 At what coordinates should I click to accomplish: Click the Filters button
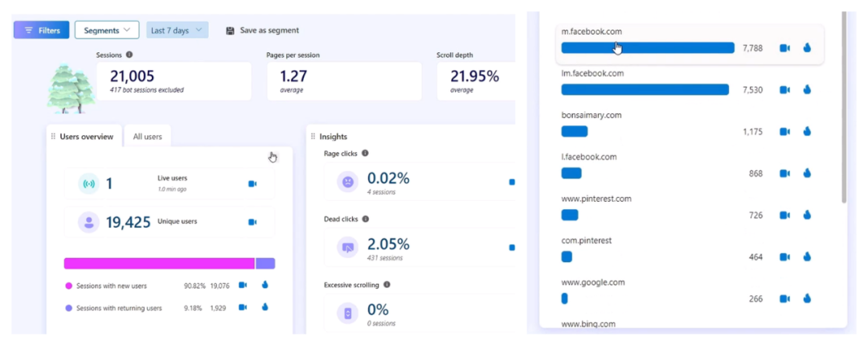pos(42,31)
